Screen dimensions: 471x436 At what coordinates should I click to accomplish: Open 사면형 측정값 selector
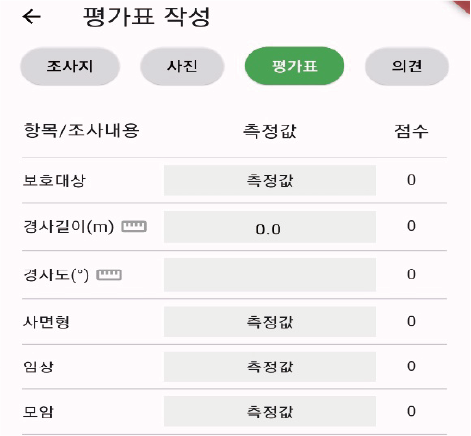click(270, 322)
